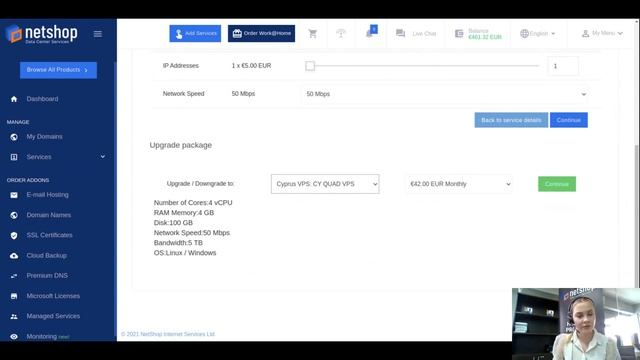
Task: Open the English language dropdown
Action: pos(538,33)
